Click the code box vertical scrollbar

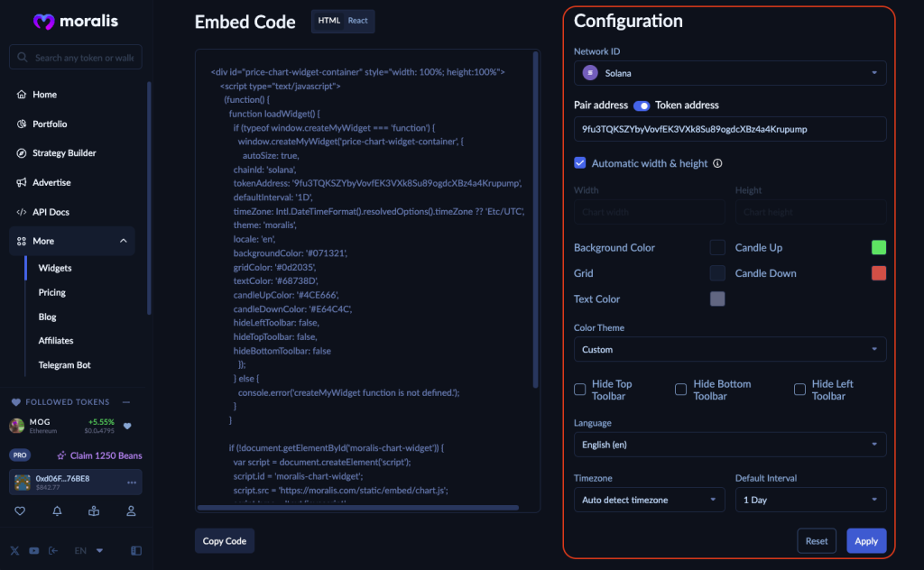(536, 220)
